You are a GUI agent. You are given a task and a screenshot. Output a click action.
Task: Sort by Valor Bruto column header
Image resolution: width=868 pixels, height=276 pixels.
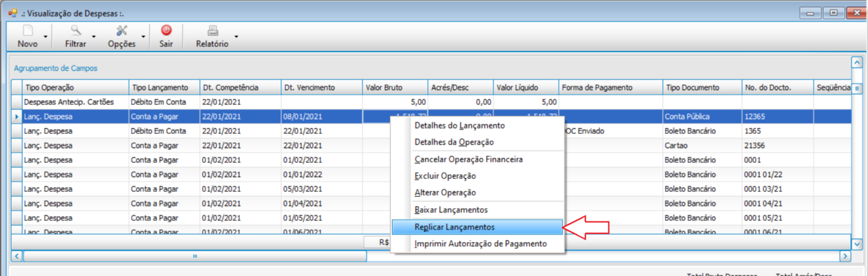(x=395, y=88)
